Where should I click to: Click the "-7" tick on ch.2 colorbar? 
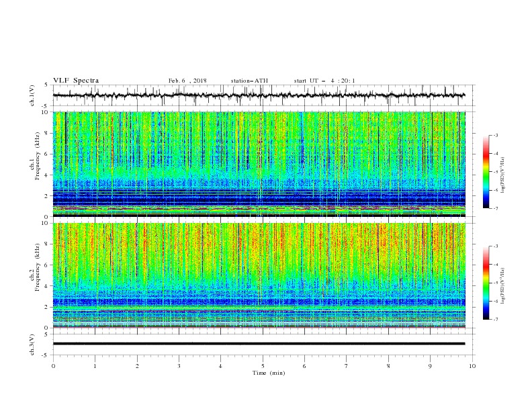(495, 320)
